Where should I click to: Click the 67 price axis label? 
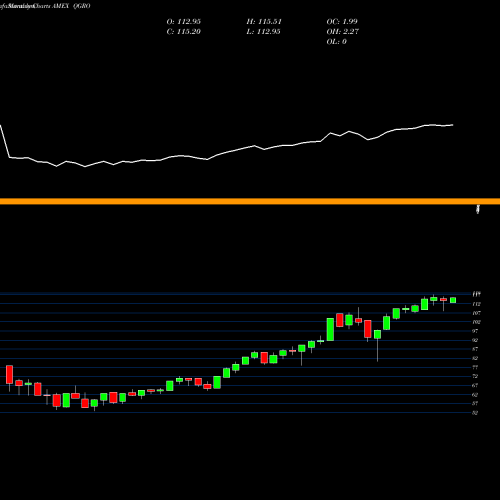point(475,385)
